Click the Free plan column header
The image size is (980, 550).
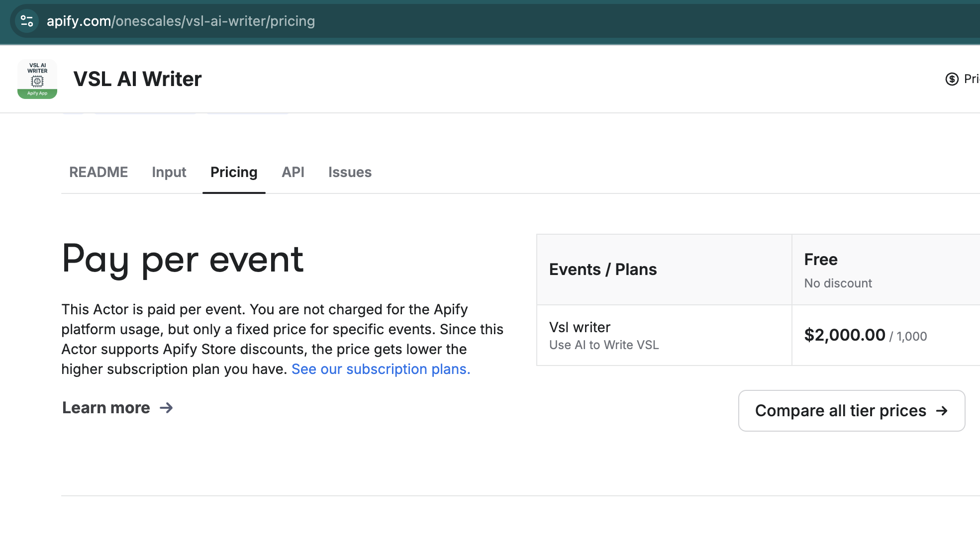(821, 260)
